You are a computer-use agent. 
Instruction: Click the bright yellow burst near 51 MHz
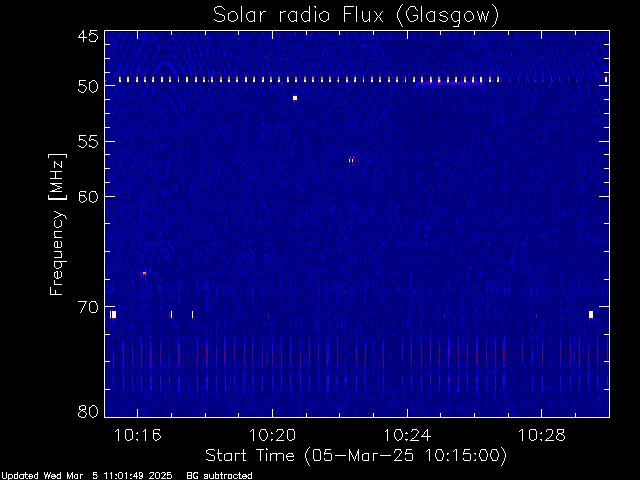pos(295,98)
